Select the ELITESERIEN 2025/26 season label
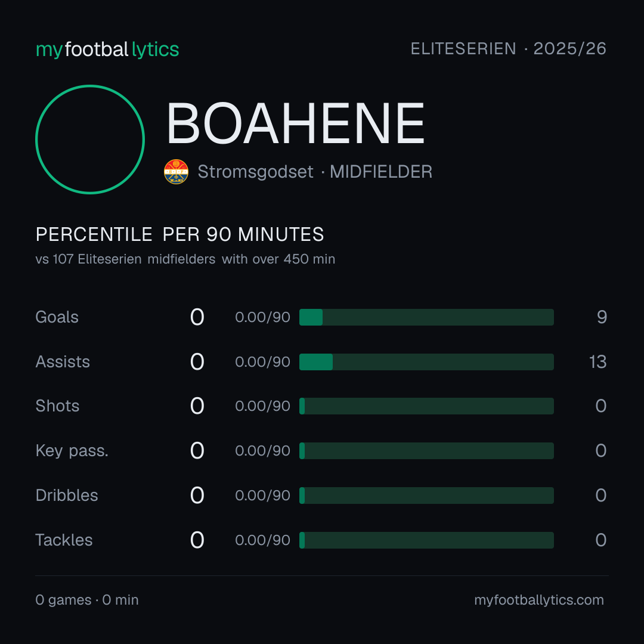Image resolution: width=644 pixels, height=644 pixels. pyautogui.click(x=509, y=48)
